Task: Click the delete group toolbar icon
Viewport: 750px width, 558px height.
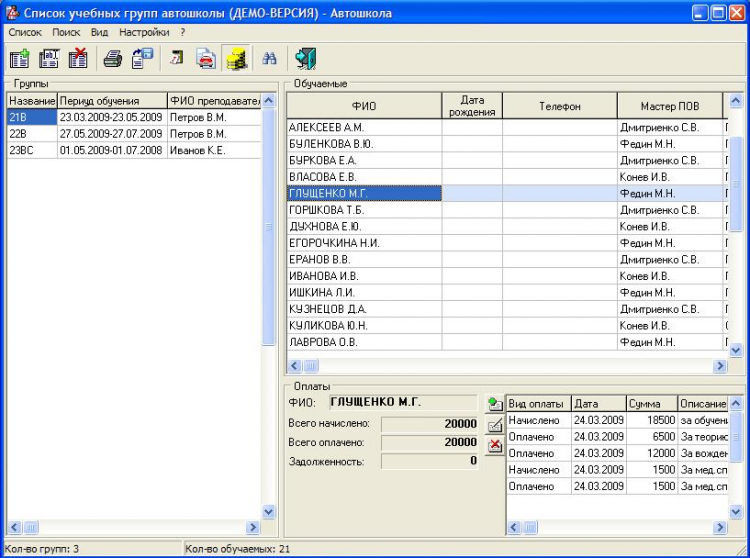Action: (78, 59)
